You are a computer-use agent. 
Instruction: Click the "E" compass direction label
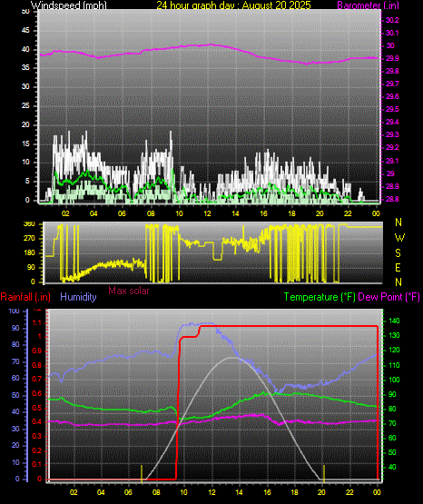pyautogui.click(x=398, y=268)
